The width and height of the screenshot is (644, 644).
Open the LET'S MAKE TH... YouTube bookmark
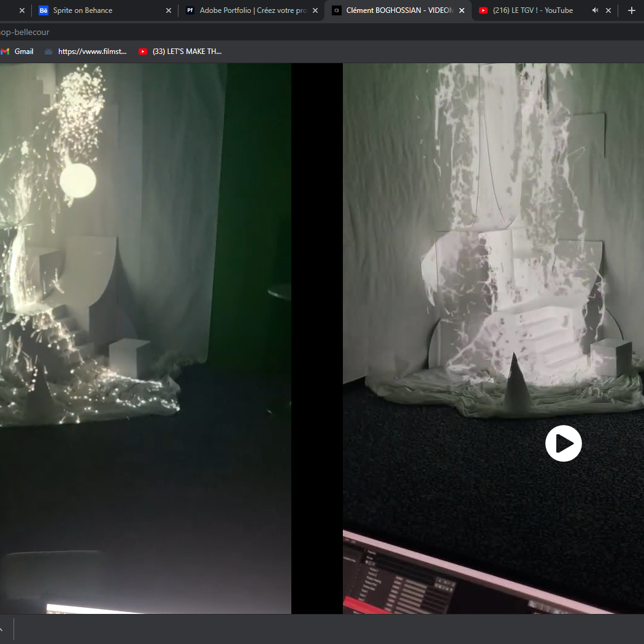point(180,52)
